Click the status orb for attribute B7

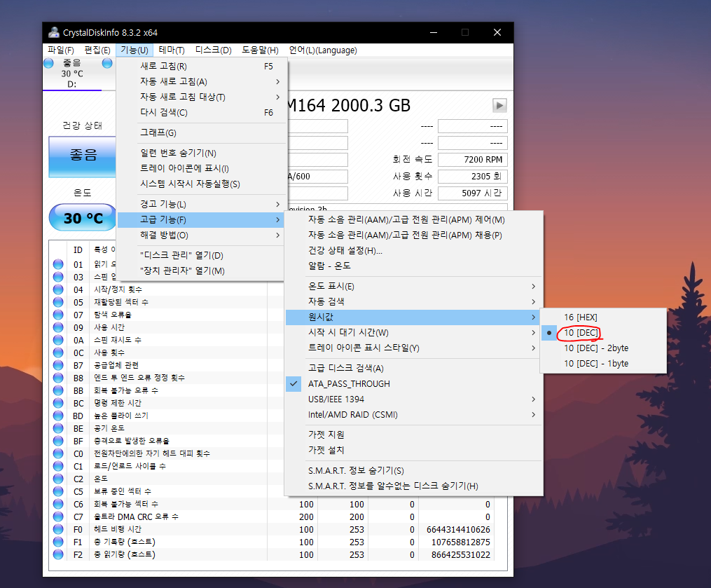click(58, 365)
